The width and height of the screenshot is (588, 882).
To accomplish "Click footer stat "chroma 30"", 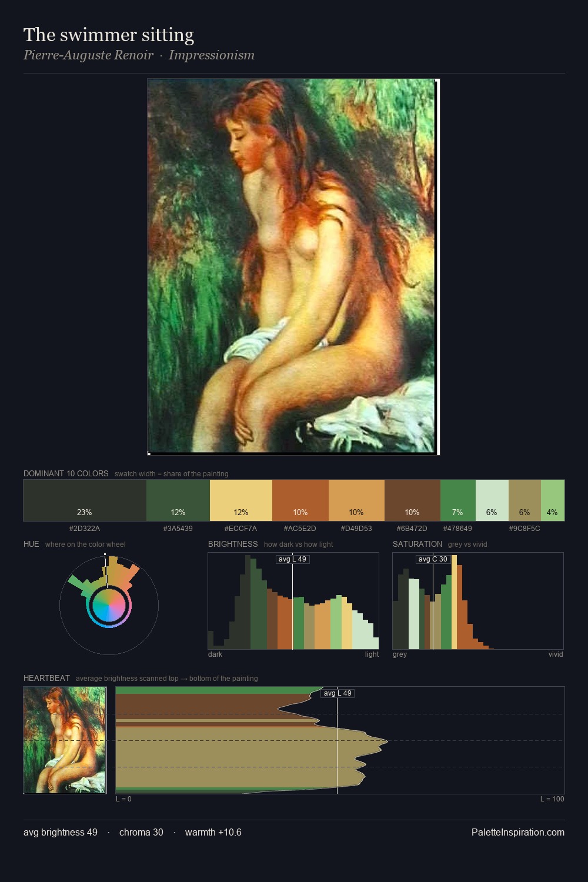I will coord(141,832).
